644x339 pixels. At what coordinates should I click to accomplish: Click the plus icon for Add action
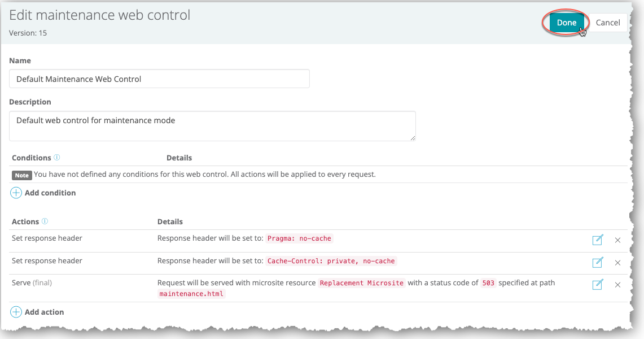[16, 312]
